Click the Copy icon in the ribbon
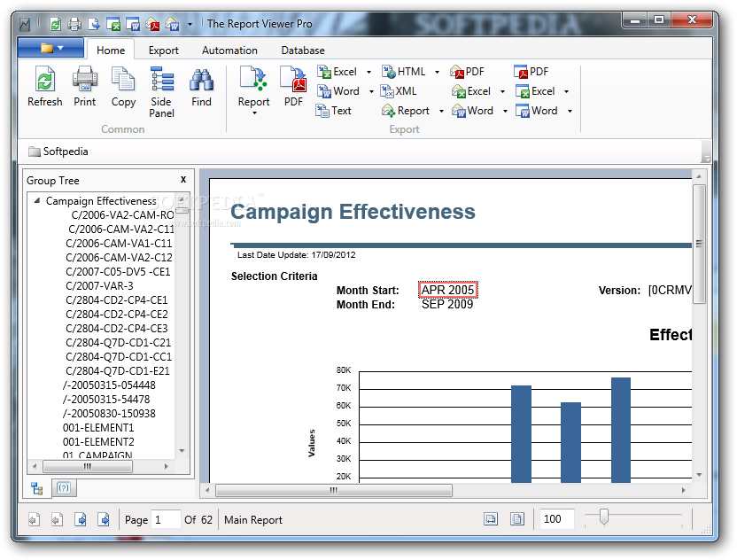737x560 pixels. click(123, 79)
